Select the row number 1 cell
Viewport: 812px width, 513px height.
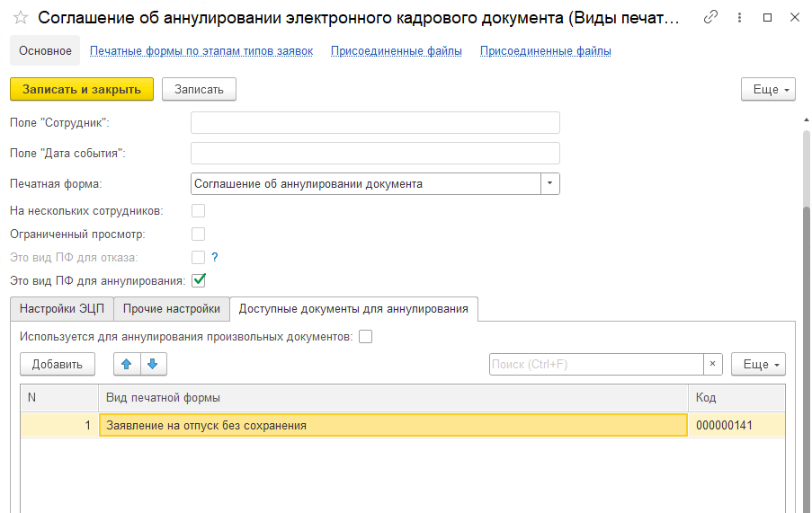tap(59, 425)
